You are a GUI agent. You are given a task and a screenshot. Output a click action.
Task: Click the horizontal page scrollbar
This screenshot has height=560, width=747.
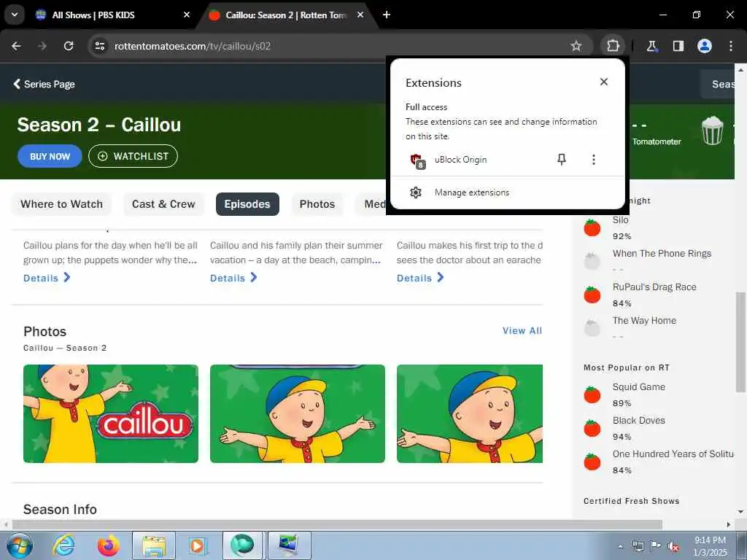337,524
